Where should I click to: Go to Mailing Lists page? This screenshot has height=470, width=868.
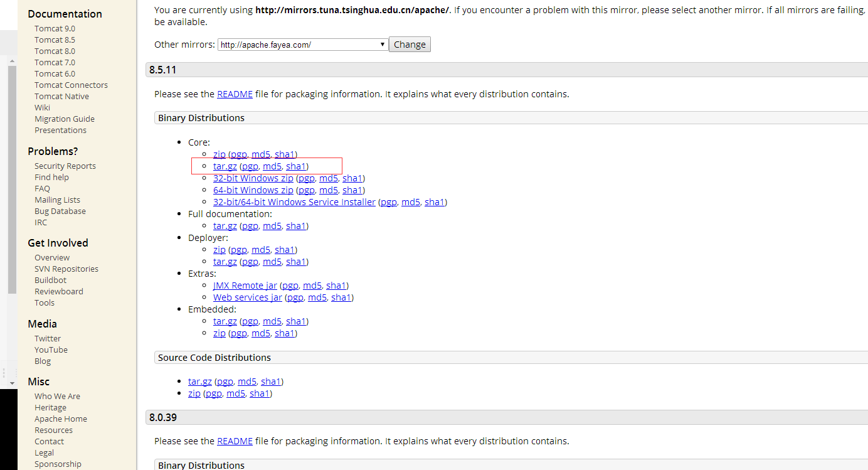(57, 200)
